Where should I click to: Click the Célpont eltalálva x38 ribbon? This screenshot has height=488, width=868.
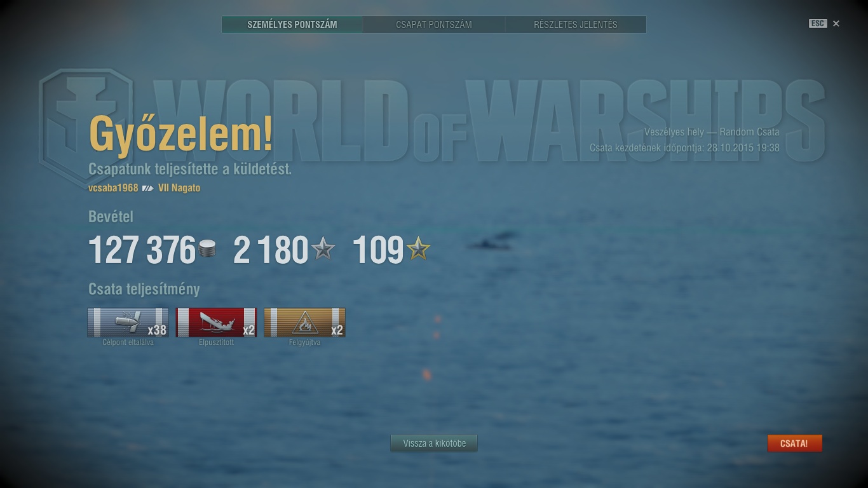click(x=128, y=322)
